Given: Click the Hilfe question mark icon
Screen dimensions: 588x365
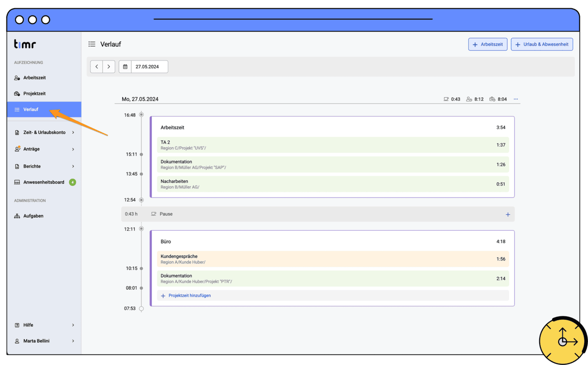Looking at the screenshot, I should [17, 325].
